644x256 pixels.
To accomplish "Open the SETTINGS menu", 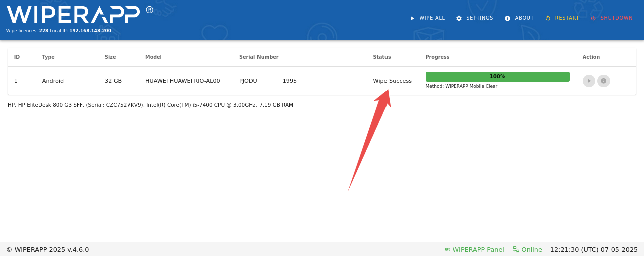I will point(474,18).
